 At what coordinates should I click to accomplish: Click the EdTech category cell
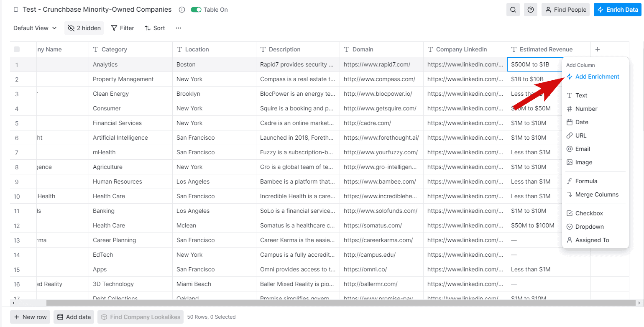pos(130,255)
